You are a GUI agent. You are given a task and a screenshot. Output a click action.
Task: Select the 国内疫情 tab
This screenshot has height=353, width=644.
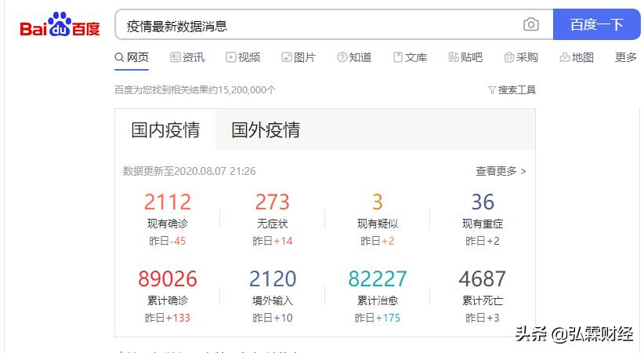(x=165, y=129)
